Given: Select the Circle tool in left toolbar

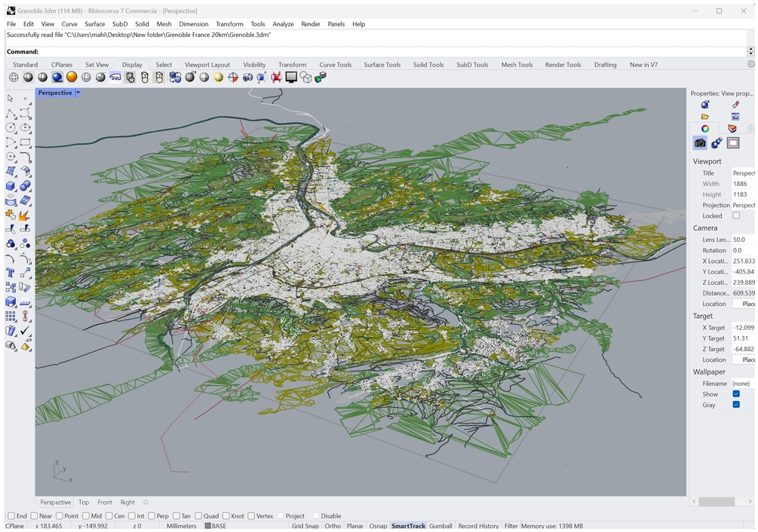Looking at the screenshot, I should tap(11, 128).
